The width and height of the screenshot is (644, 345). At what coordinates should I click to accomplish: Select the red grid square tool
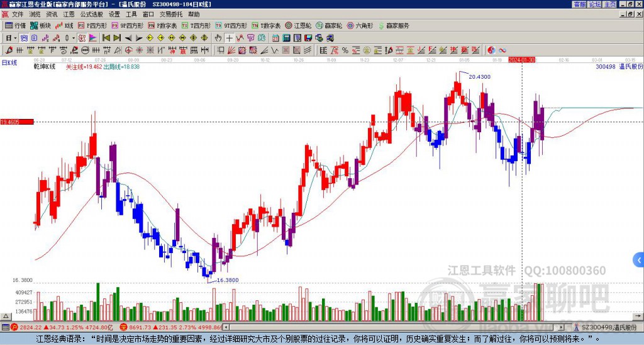[285, 50]
